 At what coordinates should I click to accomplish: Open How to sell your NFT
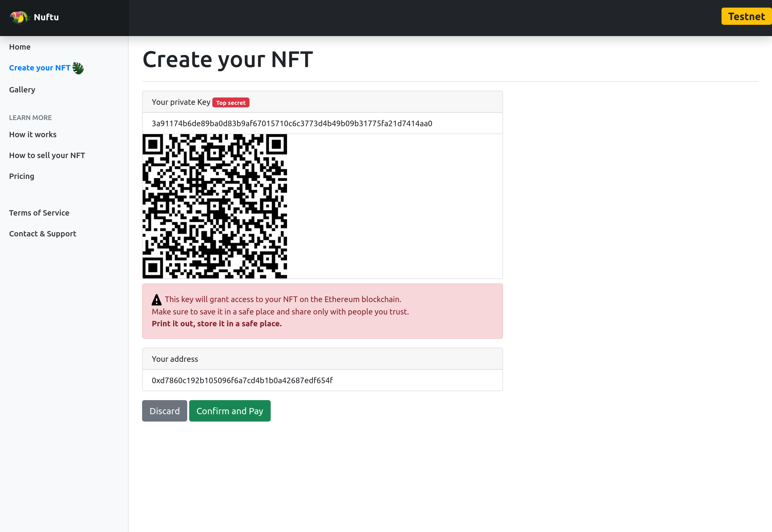(47, 155)
